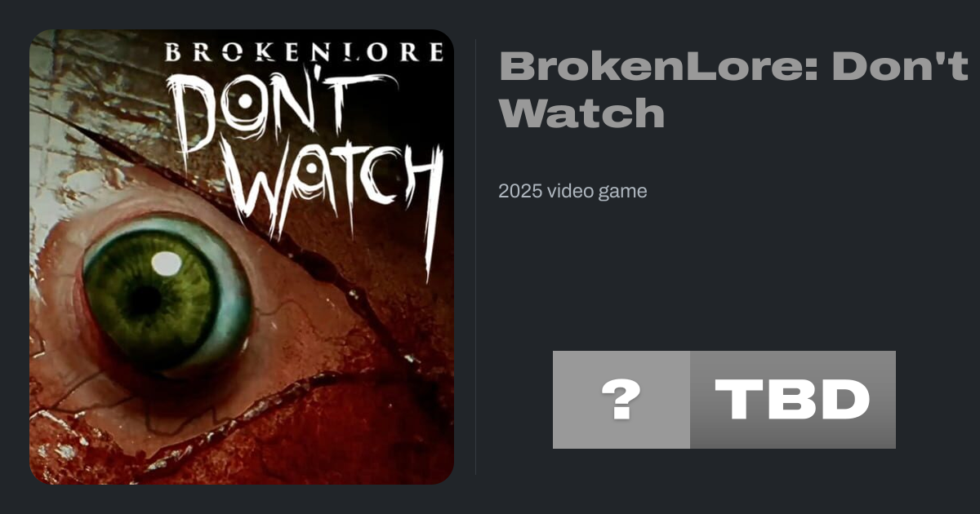
Task: Click the question mark score icon
Action: click(x=621, y=400)
